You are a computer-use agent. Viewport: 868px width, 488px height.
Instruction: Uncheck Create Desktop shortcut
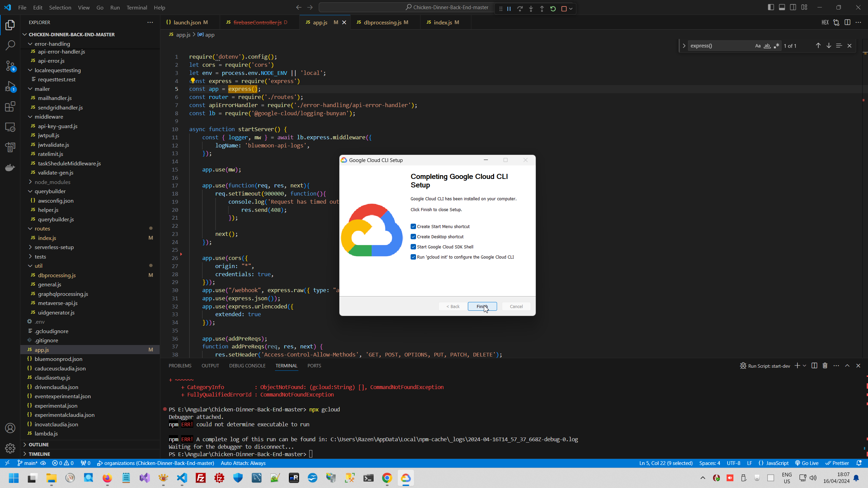413,237
